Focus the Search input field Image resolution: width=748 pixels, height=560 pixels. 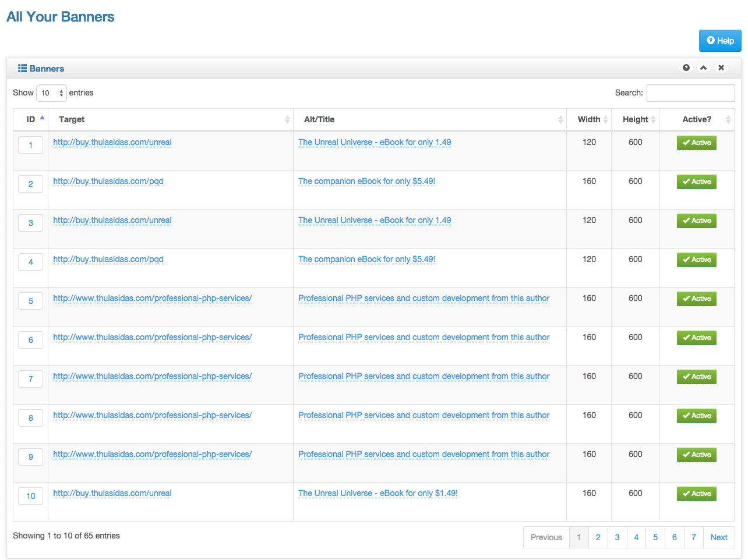pos(691,93)
